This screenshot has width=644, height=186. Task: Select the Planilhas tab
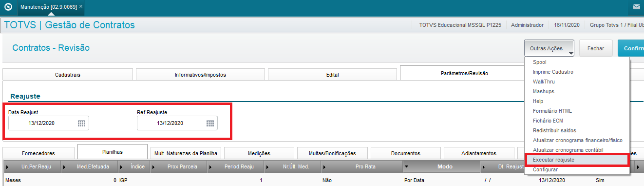coord(113,152)
